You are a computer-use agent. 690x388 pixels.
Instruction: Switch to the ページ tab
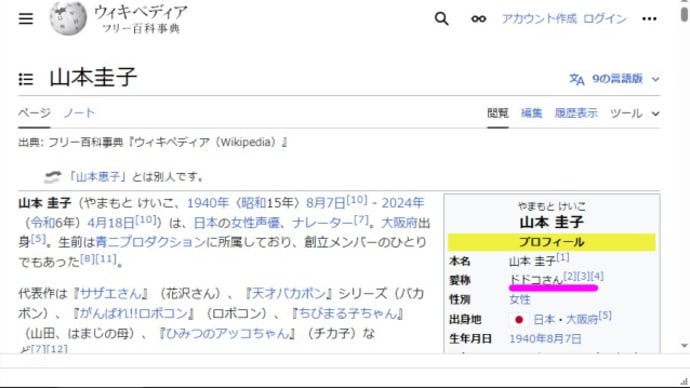[34, 113]
